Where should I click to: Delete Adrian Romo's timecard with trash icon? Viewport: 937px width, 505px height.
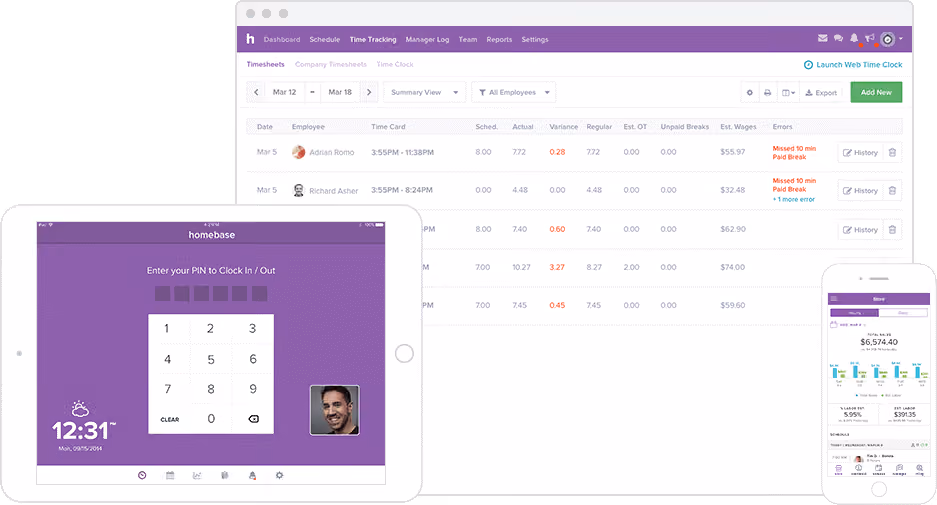pyautogui.click(x=892, y=152)
